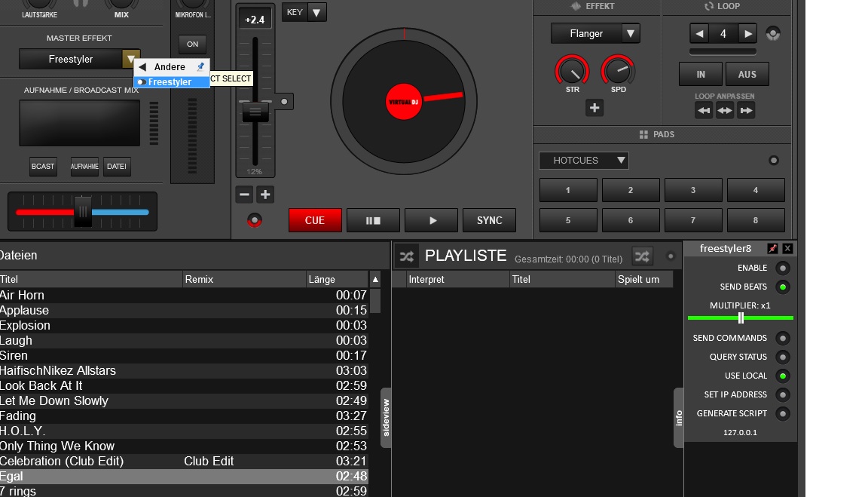868x497 pixels.
Task: Click the MULTIPLIER slider handle
Action: 741,318
